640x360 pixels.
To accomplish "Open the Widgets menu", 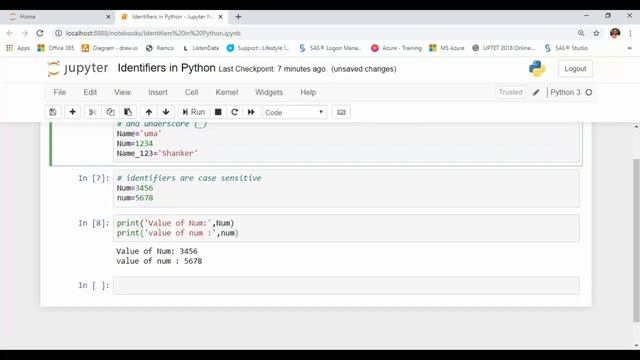I will click(x=269, y=92).
